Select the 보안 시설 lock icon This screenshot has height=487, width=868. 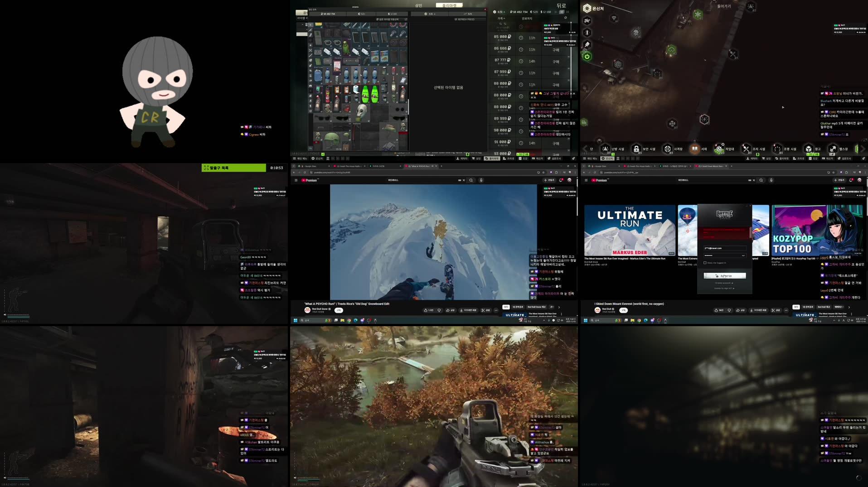pos(636,149)
